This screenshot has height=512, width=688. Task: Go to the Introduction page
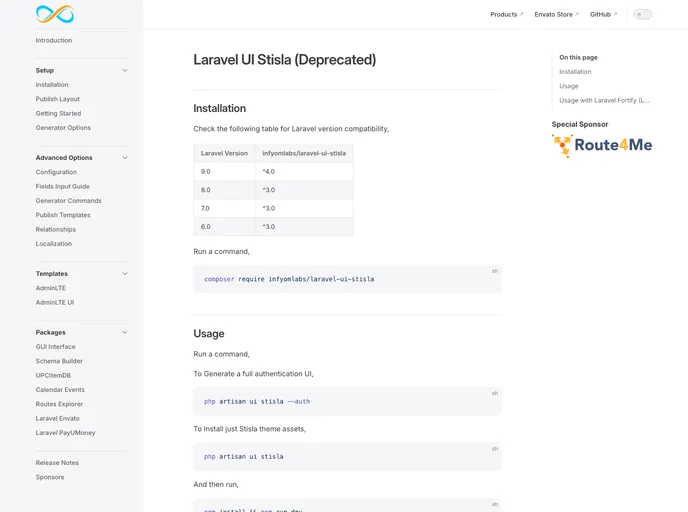[x=54, y=40]
